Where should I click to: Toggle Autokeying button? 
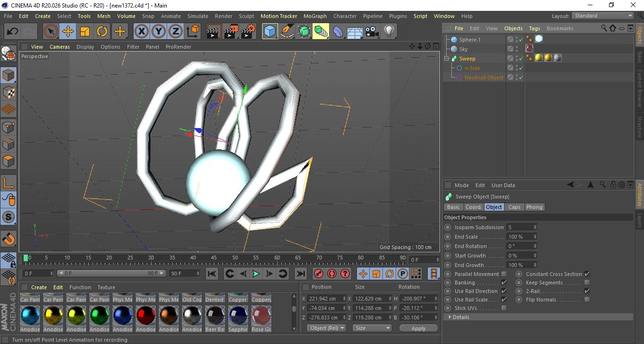[x=332, y=274]
